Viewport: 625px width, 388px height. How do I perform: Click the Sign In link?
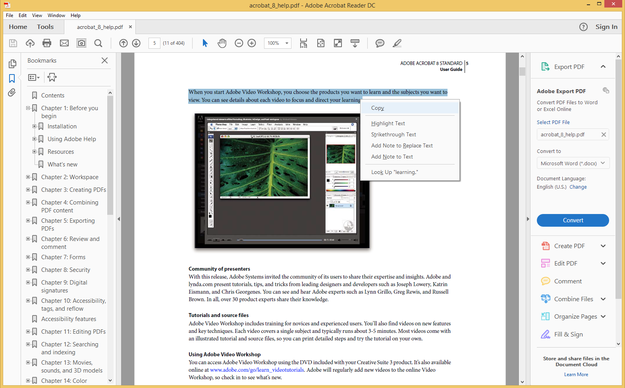[x=606, y=27]
